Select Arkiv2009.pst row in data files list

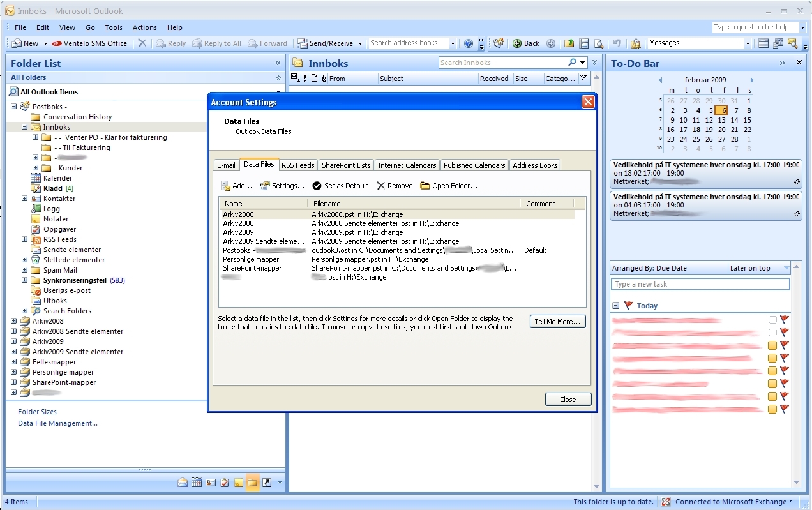tap(397, 232)
